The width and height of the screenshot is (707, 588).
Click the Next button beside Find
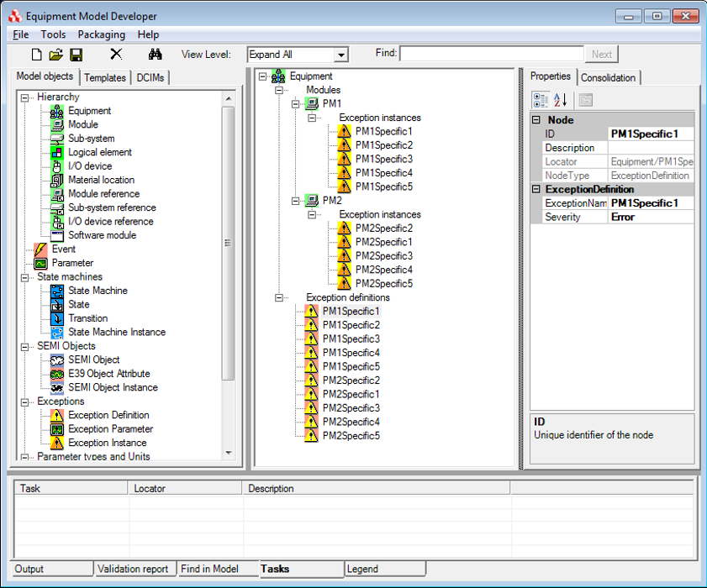[x=601, y=55]
